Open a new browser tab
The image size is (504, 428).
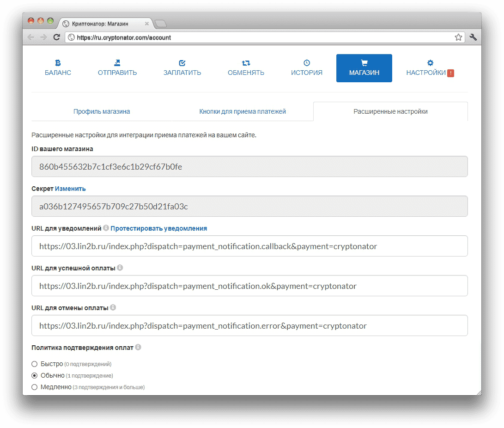click(x=160, y=24)
